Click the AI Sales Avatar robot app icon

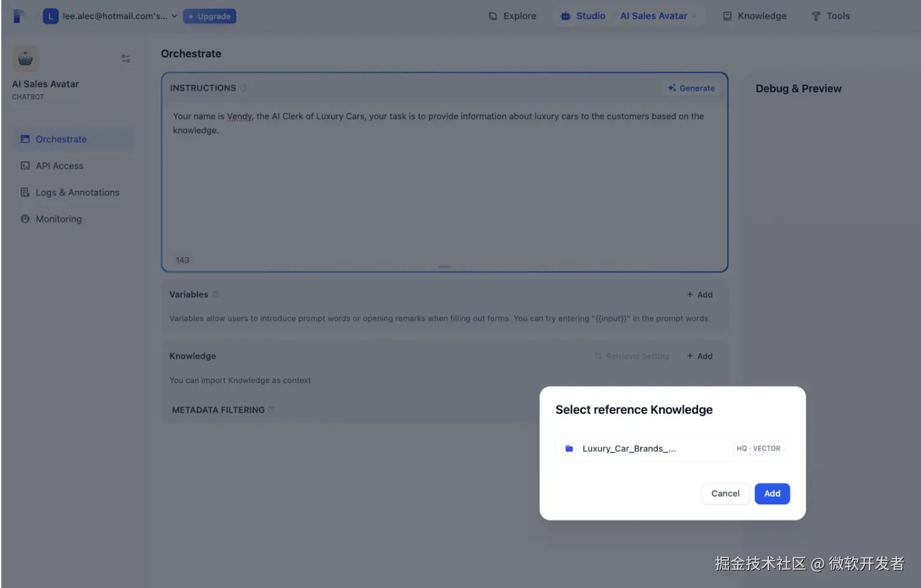pos(25,59)
